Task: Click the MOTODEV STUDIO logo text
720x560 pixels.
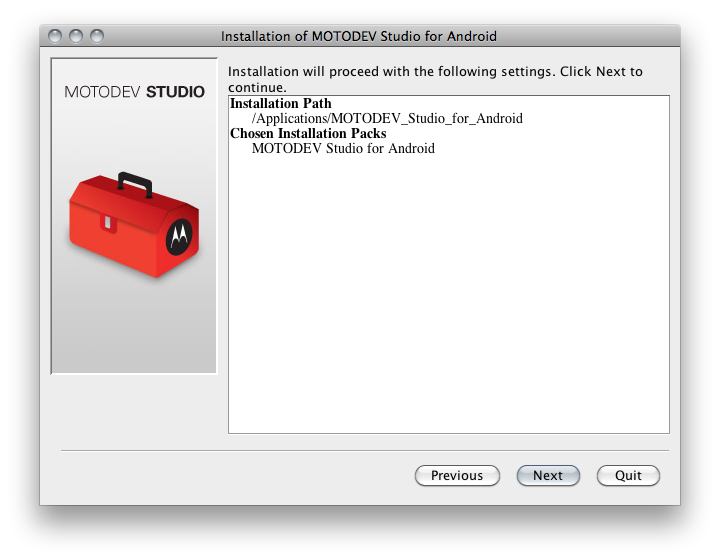Action: point(134,92)
